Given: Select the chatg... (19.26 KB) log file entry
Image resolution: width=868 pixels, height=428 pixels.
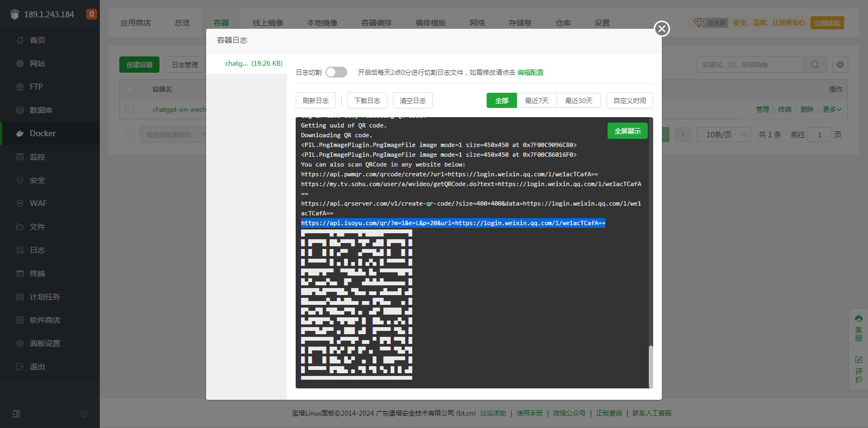Looking at the screenshot, I should pyautogui.click(x=253, y=63).
